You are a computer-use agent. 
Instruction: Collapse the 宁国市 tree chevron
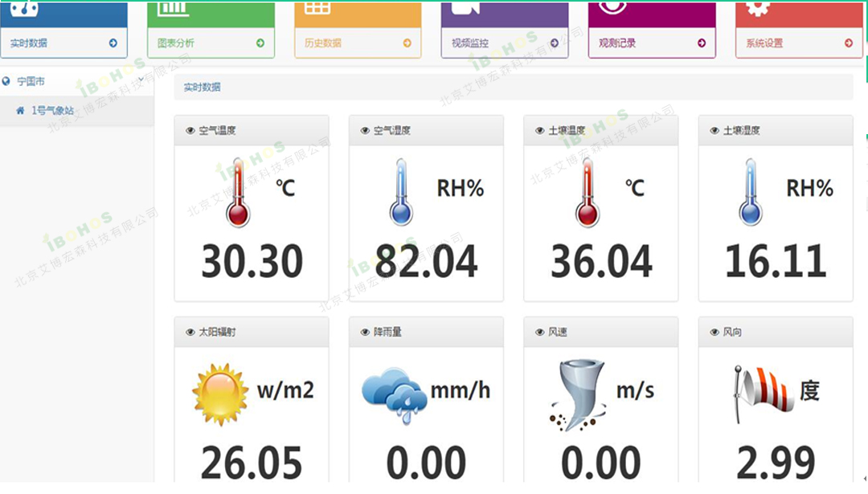(x=141, y=80)
